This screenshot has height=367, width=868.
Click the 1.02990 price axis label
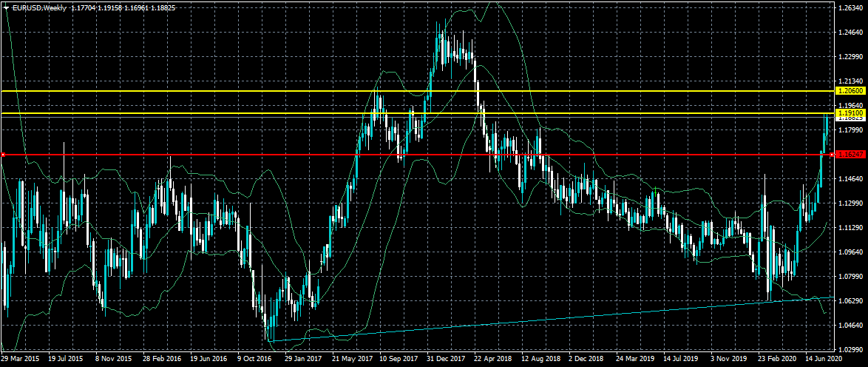coord(850,350)
